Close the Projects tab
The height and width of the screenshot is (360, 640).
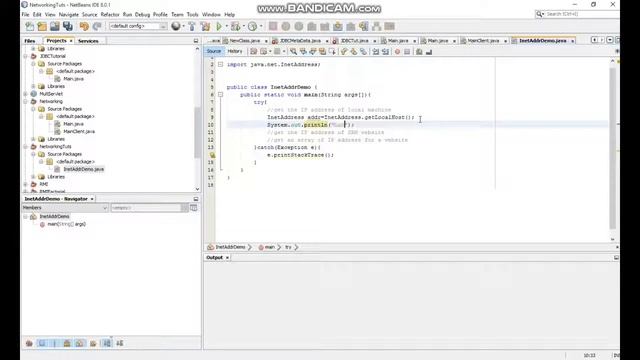pos(71,41)
